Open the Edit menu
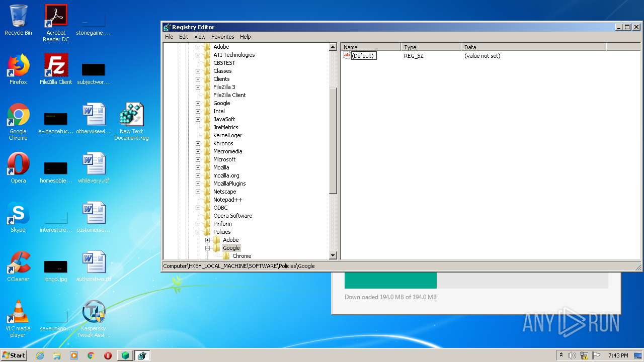This screenshot has width=644, height=362. click(184, 37)
